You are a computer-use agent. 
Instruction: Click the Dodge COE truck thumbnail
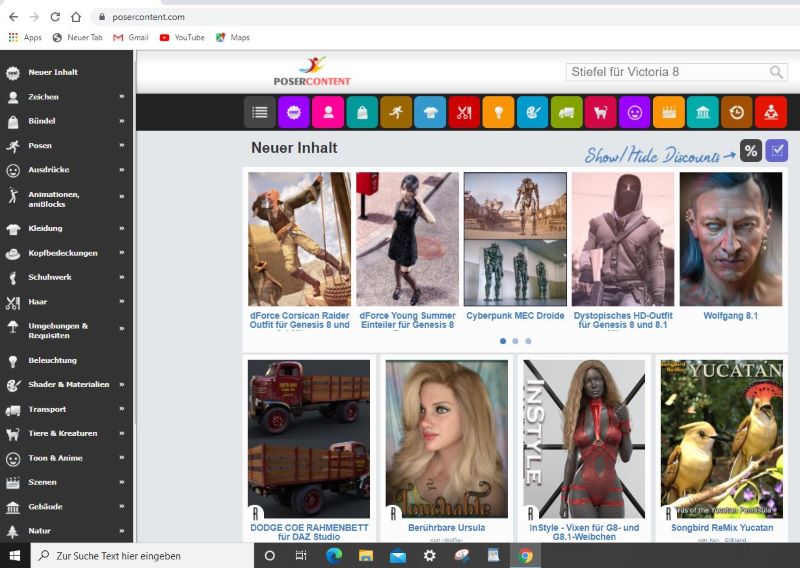309,439
